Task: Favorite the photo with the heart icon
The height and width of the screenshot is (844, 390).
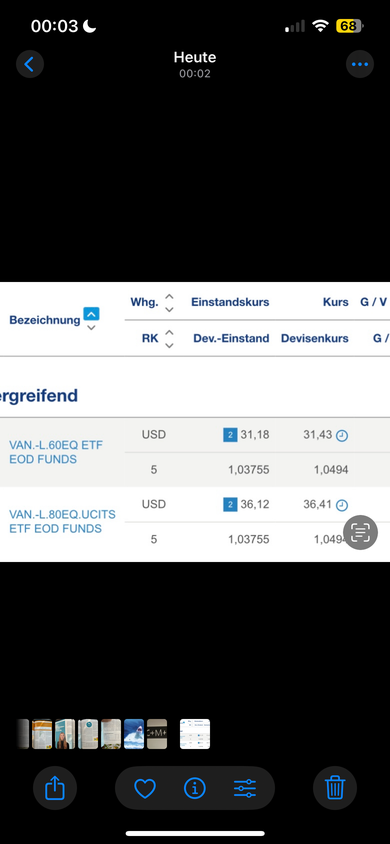Action: coord(145,789)
